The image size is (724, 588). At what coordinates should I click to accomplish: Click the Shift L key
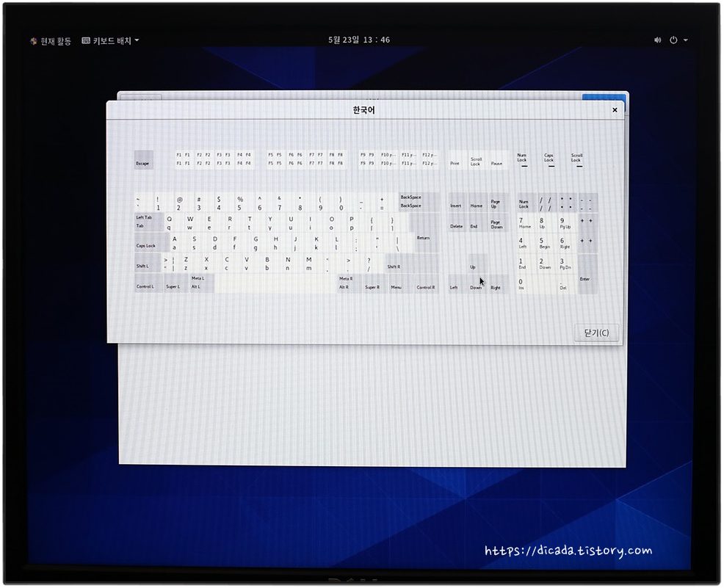pos(148,262)
